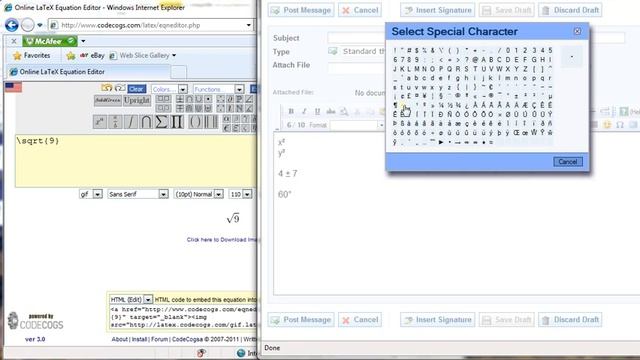Click the double vertical bars norm icon
Image resolution: width=640 pixels, height=360 pixels.
(x=211, y=122)
